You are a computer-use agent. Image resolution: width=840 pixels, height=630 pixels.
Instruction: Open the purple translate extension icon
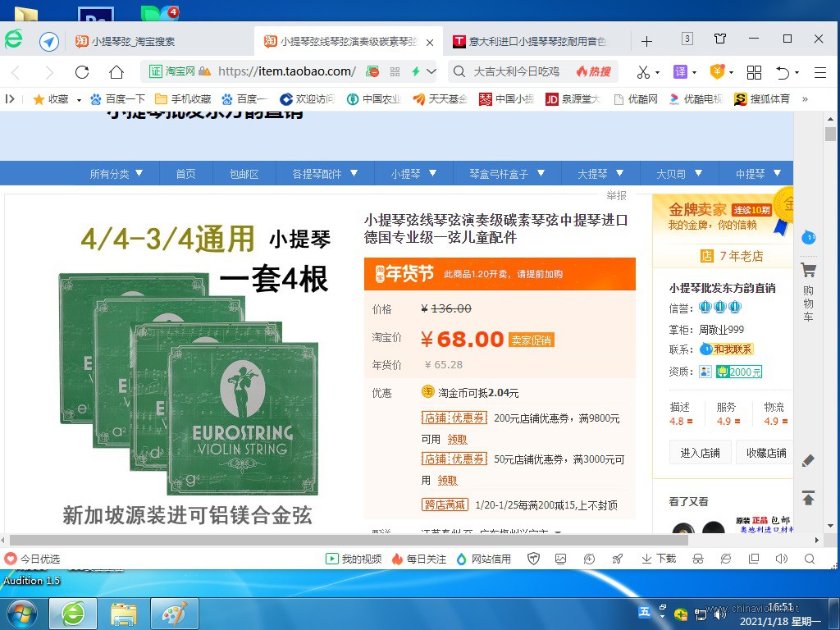pos(680,72)
